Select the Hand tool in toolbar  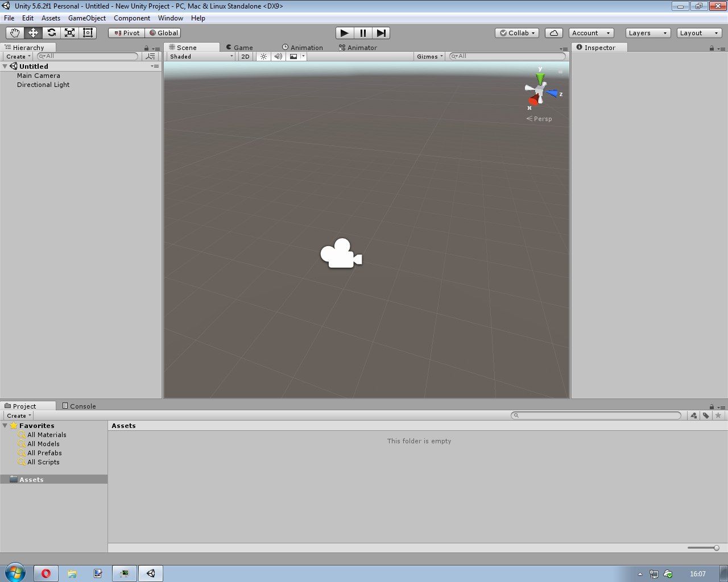(15, 33)
